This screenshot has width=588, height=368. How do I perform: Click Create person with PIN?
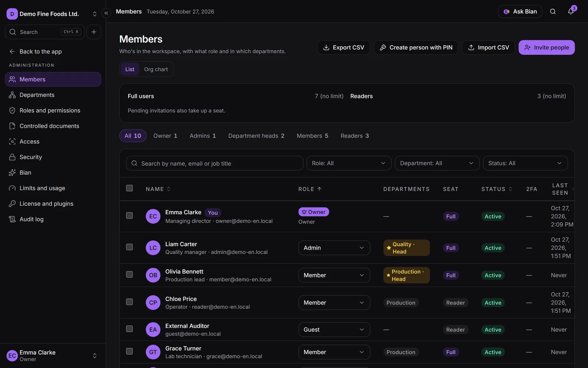click(x=416, y=47)
